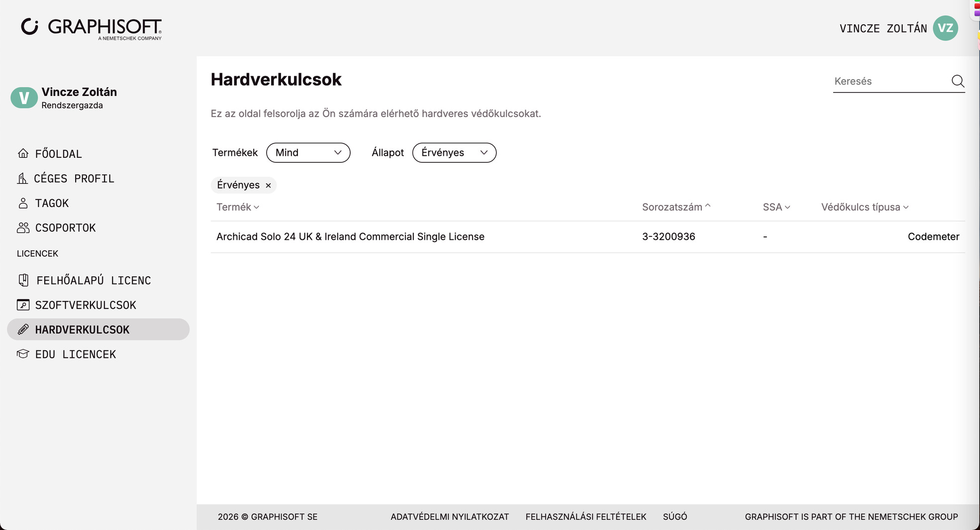
Task: Click the home icon beside Főoldal
Action: [23, 153]
